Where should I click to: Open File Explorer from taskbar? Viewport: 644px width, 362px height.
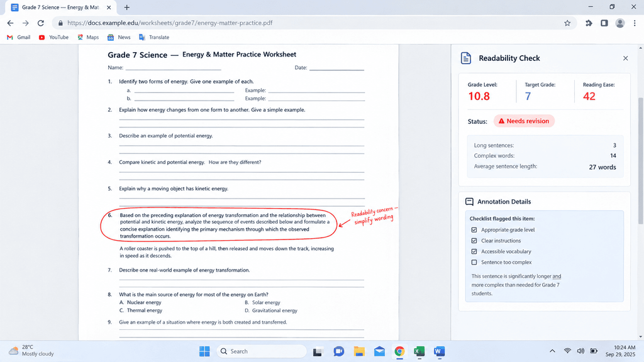click(x=359, y=351)
